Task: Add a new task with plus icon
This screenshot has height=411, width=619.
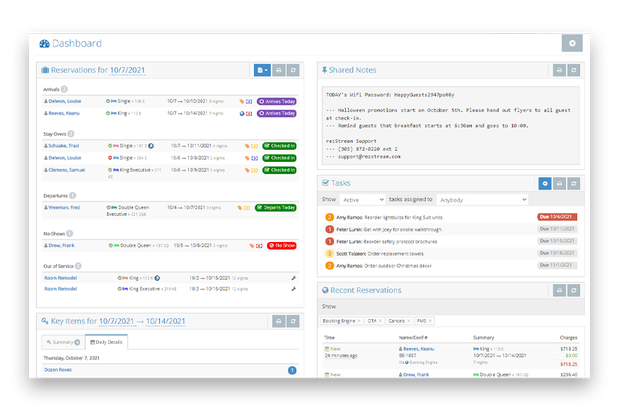Action: pyautogui.click(x=545, y=183)
